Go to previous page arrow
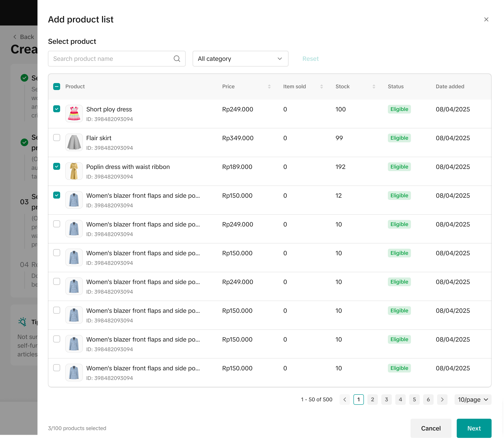 point(344,400)
